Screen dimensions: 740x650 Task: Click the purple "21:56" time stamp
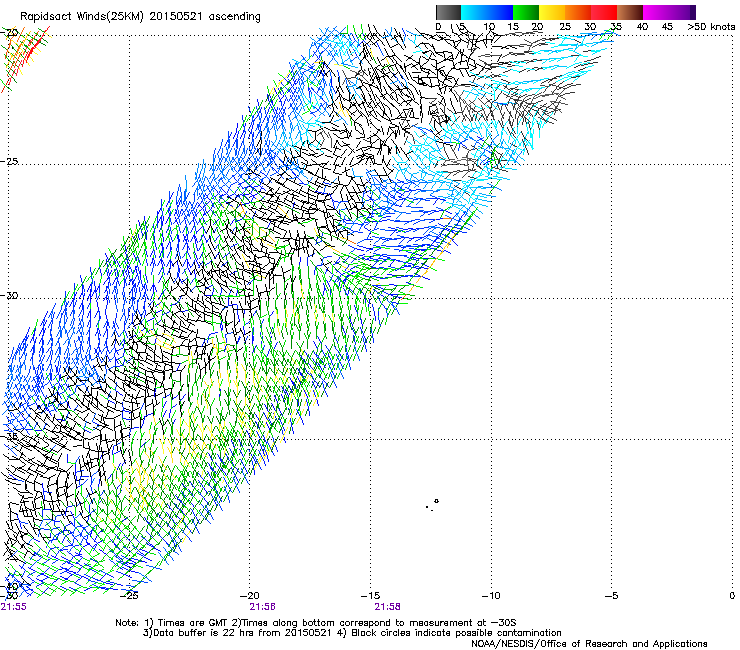coord(262,607)
